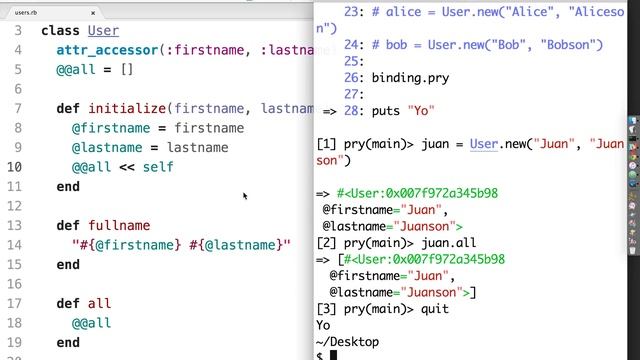Open the black Terminal icon in the Dock
The width and height of the screenshot is (640, 360).
coord(633,139)
